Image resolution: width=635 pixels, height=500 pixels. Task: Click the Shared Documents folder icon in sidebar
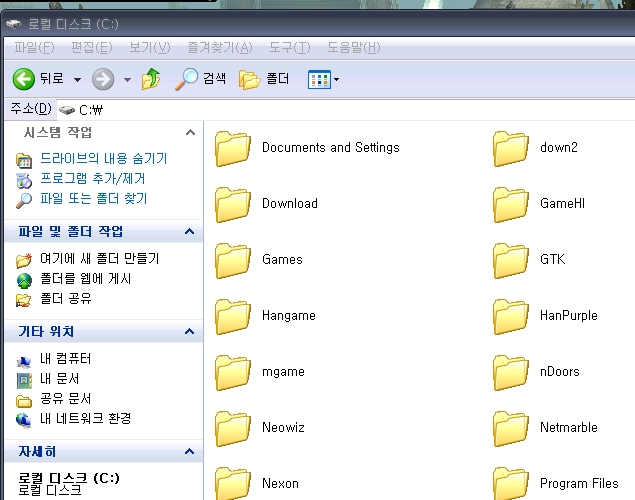[x=24, y=401]
